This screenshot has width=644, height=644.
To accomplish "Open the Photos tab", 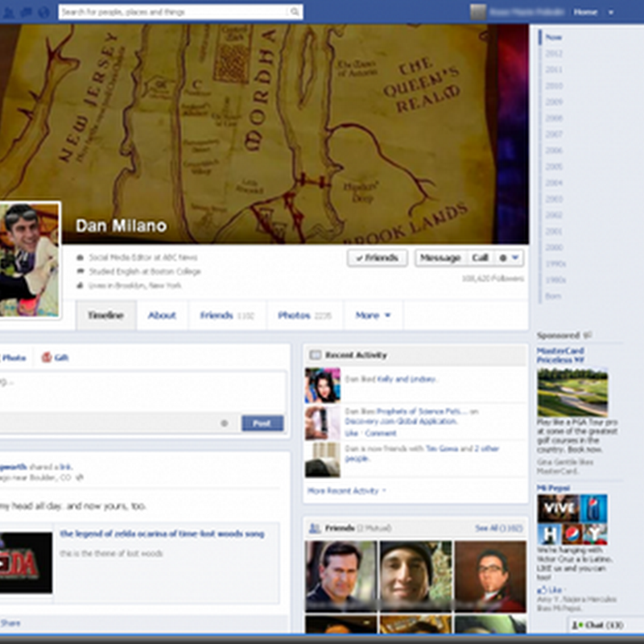I will click(x=304, y=316).
